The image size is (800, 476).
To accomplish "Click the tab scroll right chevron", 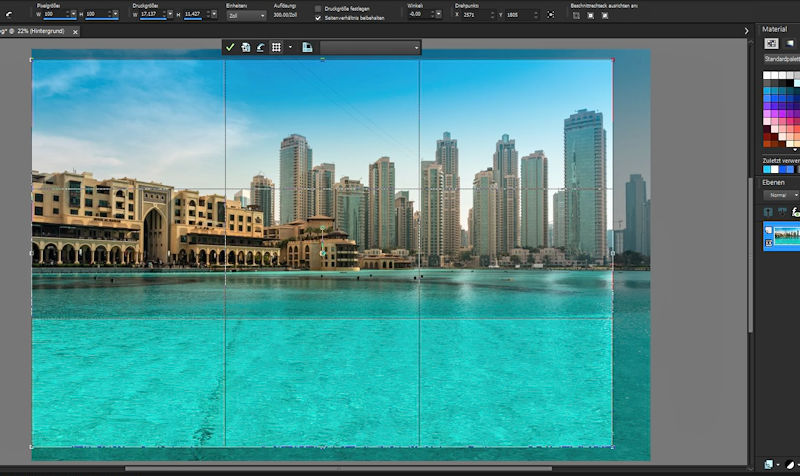I will click(746, 31).
